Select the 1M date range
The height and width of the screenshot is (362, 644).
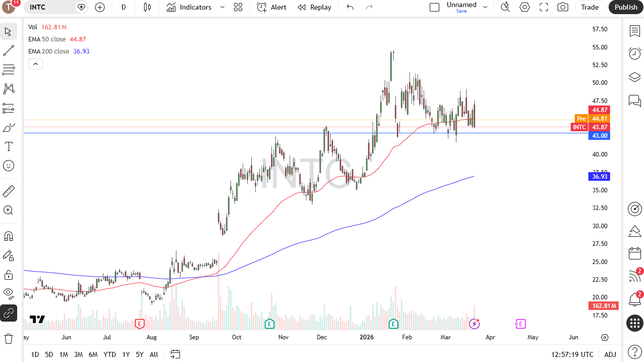64,354
